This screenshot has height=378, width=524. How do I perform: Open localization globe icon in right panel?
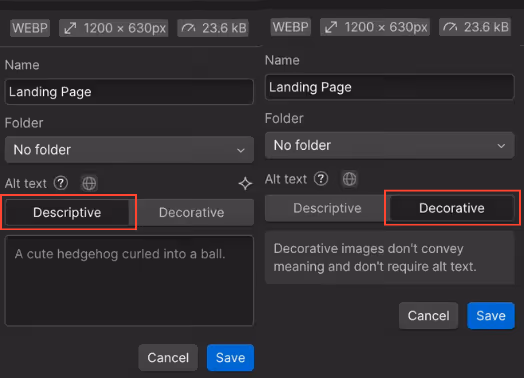(x=350, y=179)
